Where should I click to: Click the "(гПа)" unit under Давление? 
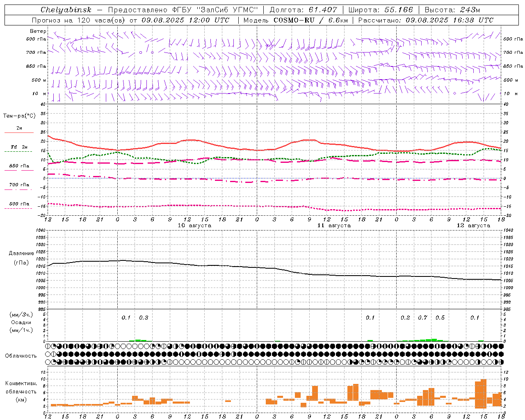point(21,262)
